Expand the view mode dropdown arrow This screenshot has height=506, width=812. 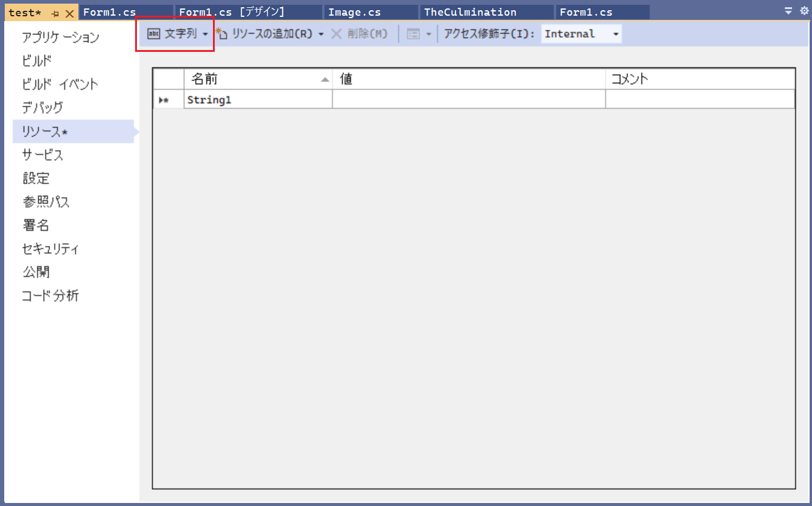click(x=428, y=34)
